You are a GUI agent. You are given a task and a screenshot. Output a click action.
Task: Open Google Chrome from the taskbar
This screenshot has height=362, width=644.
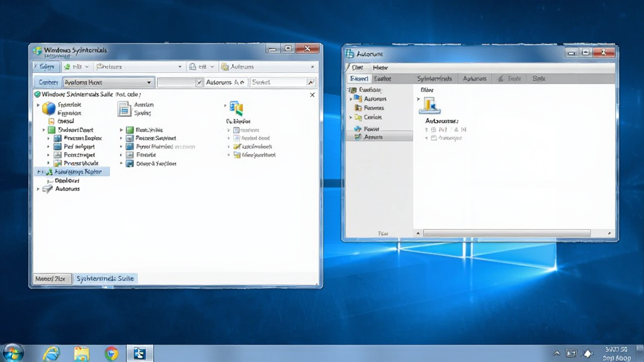pos(111,353)
